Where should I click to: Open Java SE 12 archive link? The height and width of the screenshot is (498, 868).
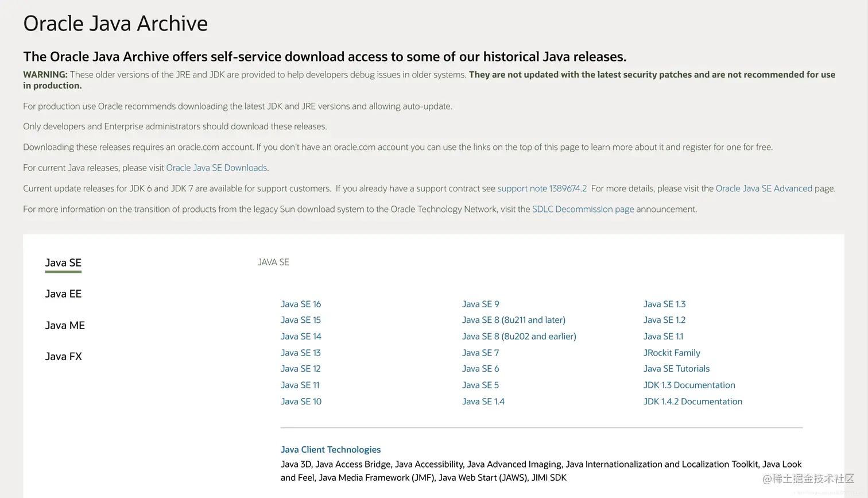click(301, 369)
